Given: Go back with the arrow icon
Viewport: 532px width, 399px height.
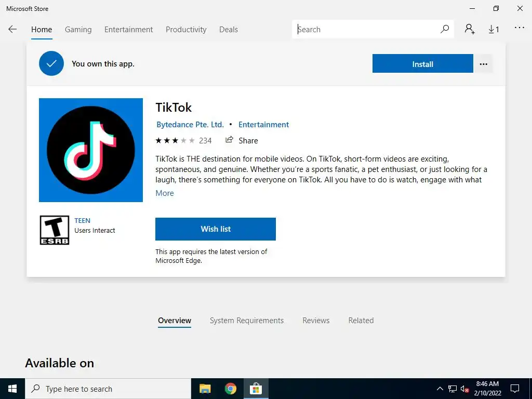Looking at the screenshot, I should [x=12, y=29].
